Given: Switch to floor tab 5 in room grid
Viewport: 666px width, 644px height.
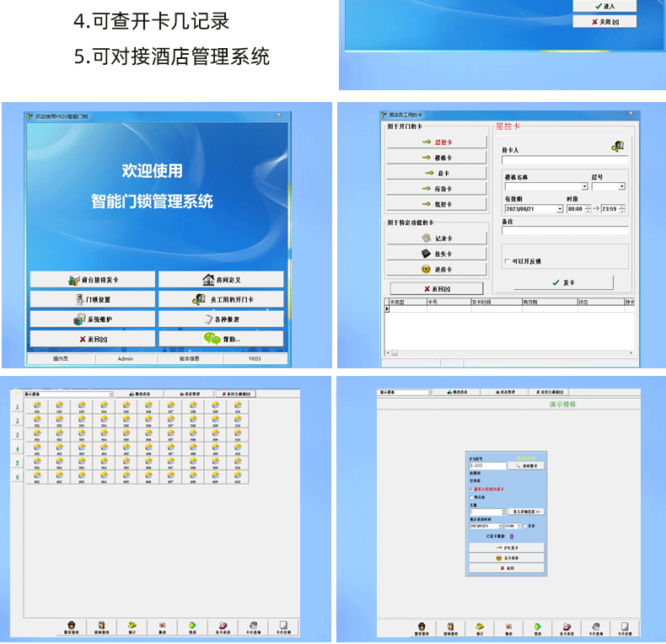Looking at the screenshot, I should pos(17,463).
